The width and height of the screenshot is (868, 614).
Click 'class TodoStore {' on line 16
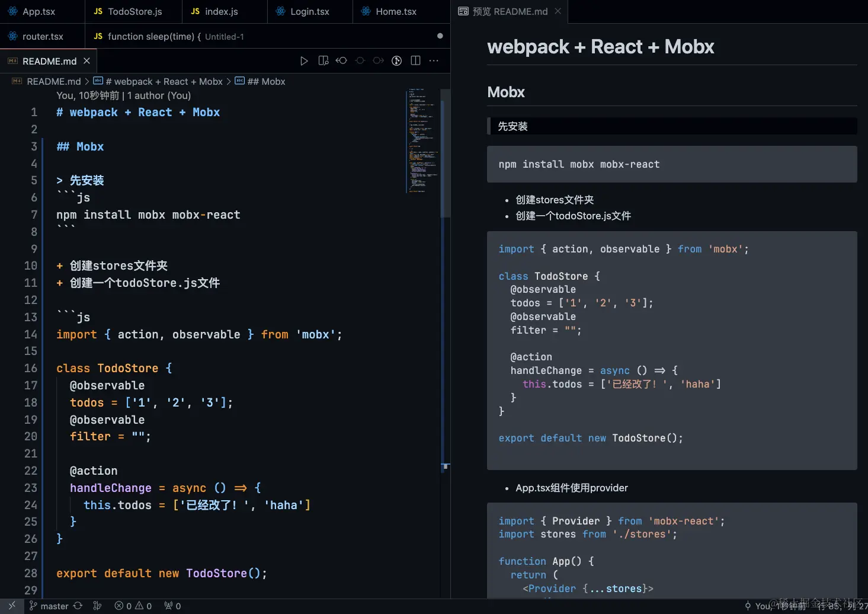[x=114, y=368]
